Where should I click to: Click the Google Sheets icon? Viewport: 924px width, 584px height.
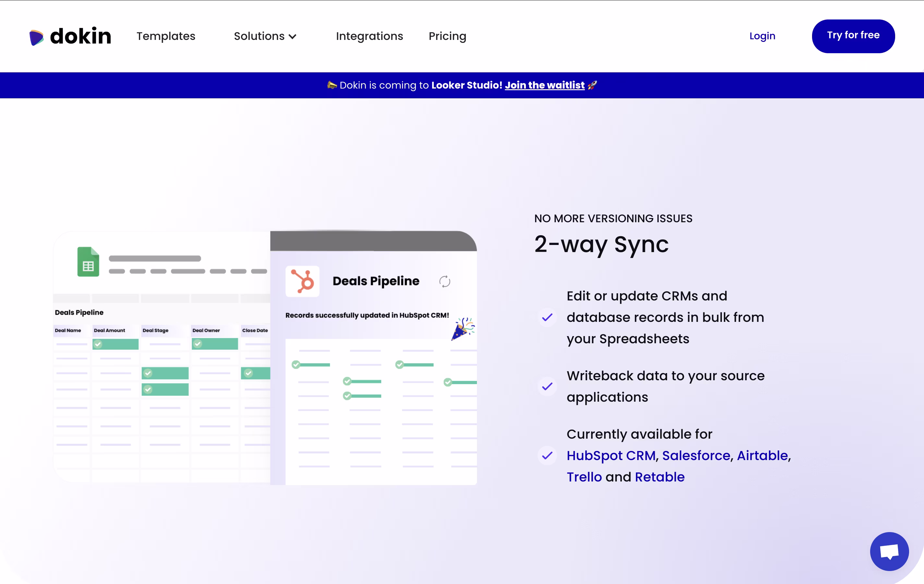(x=88, y=262)
